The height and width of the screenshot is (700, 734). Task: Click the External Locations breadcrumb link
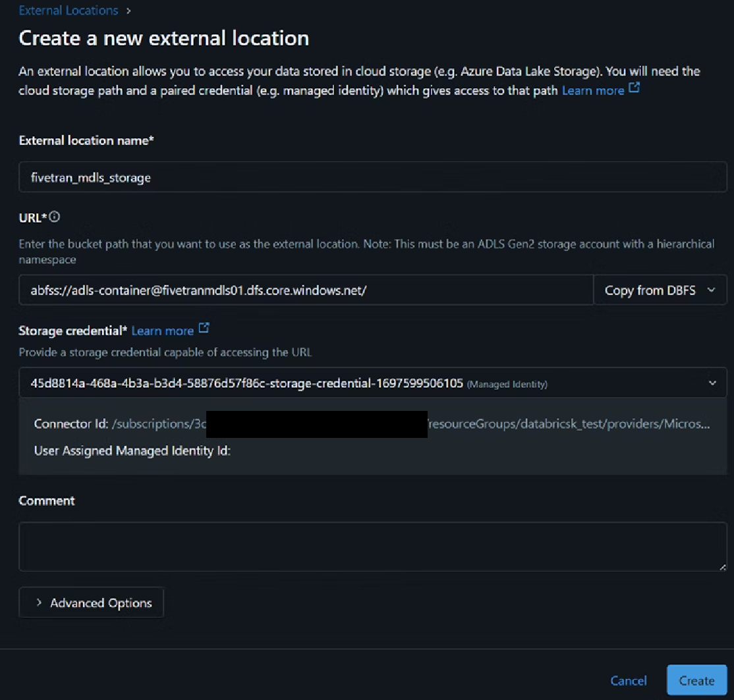[69, 11]
